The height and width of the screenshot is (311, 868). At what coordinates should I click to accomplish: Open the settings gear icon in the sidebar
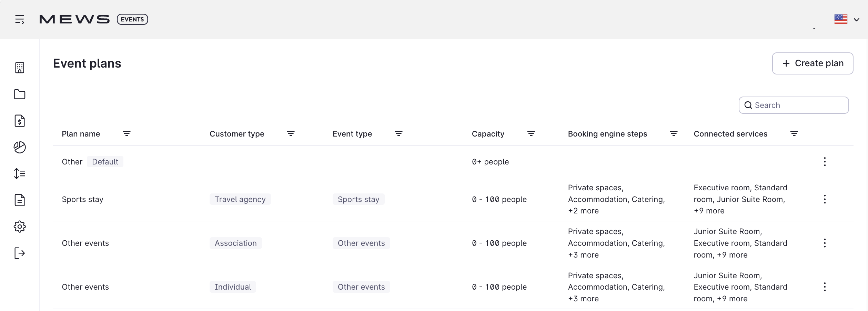(20, 227)
